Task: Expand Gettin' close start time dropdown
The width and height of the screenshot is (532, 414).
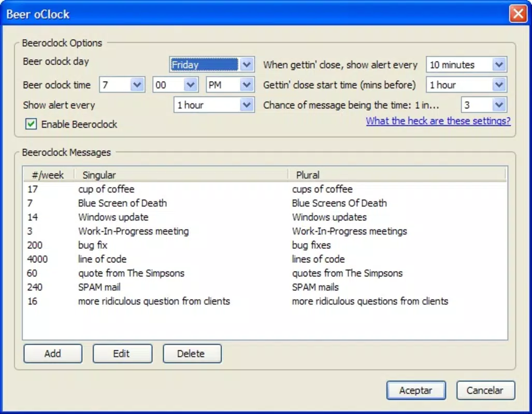Action: click(x=467, y=85)
